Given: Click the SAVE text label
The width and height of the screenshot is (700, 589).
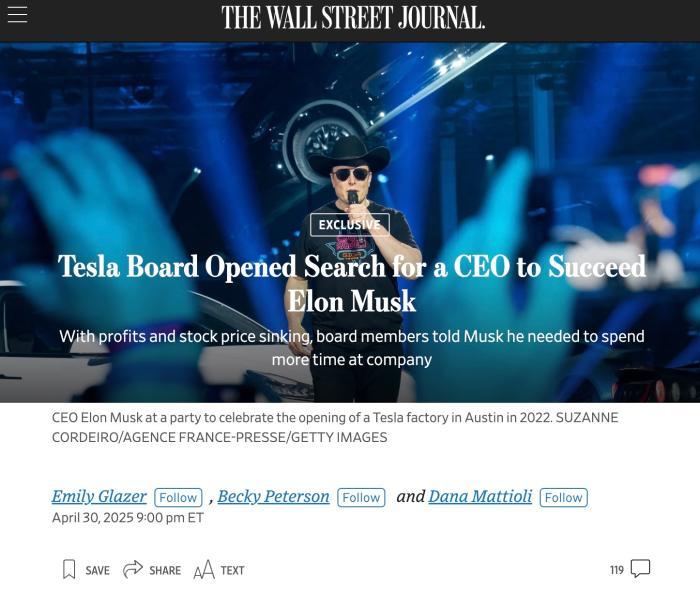Looking at the screenshot, I should [97, 570].
